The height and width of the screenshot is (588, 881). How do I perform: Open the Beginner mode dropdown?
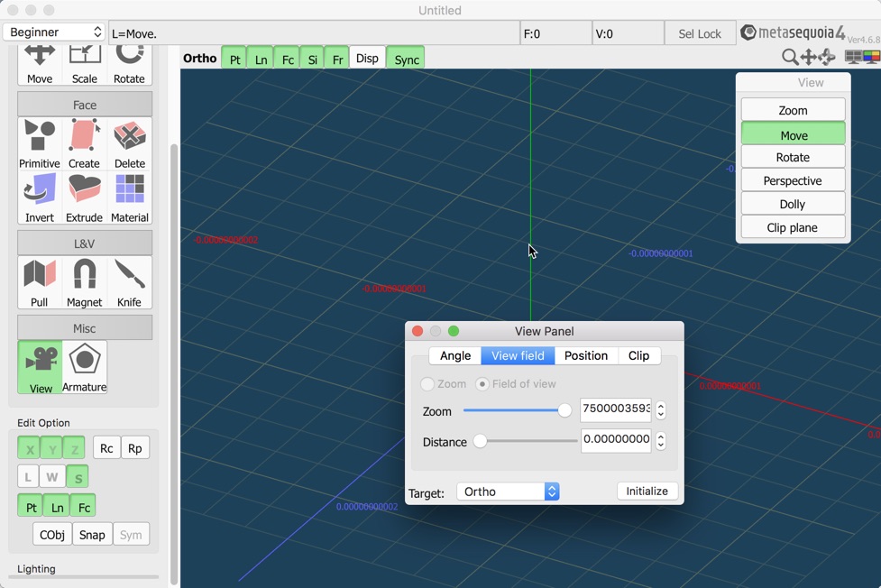coord(52,32)
